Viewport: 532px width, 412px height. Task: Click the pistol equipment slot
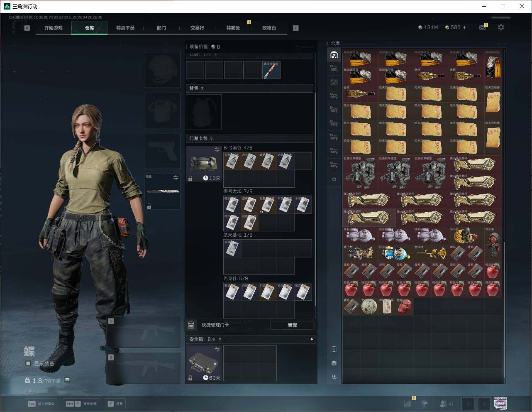tap(162, 151)
